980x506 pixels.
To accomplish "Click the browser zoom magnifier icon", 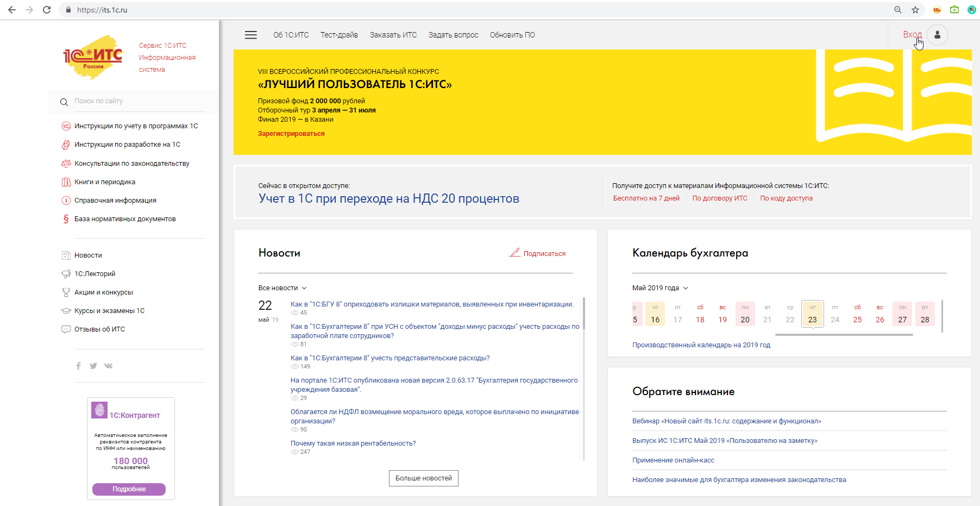I will click(x=898, y=10).
